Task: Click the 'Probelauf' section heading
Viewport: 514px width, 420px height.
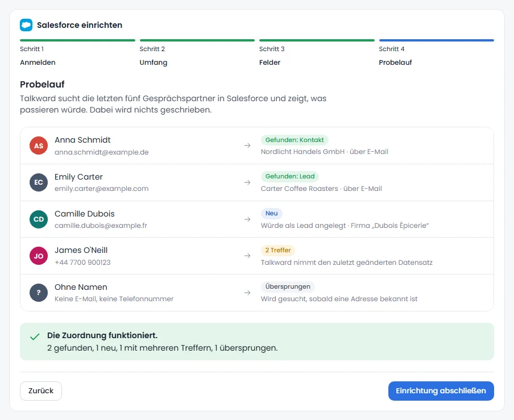Action: pyautogui.click(x=42, y=85)
